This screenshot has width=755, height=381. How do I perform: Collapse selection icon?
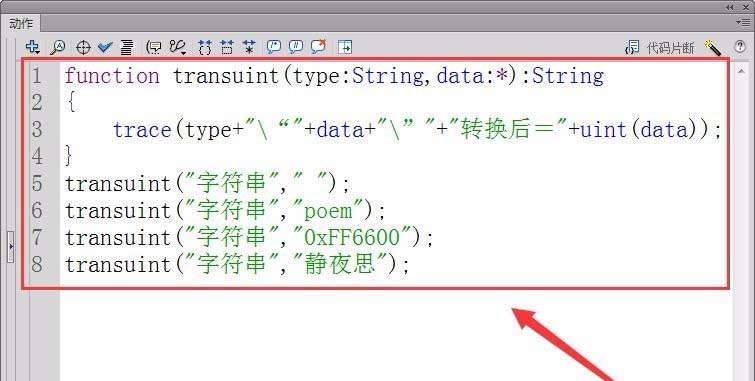227,47
